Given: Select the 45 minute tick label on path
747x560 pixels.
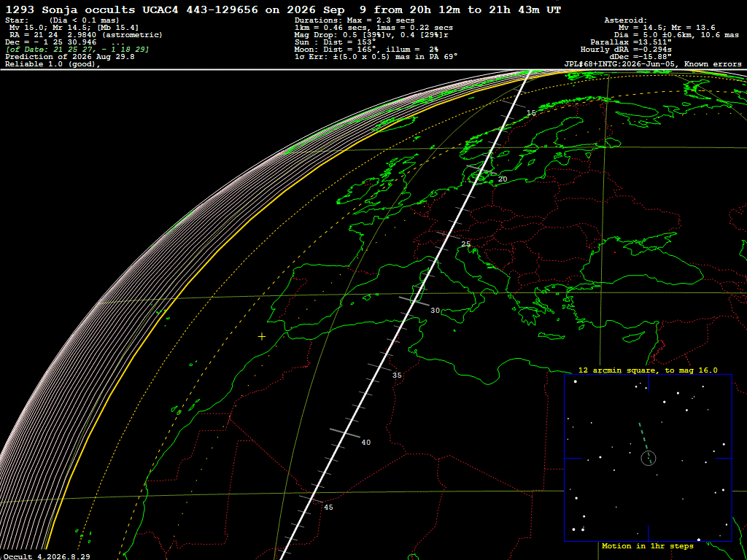Looking at the screenshot, I should pos(328,507).
